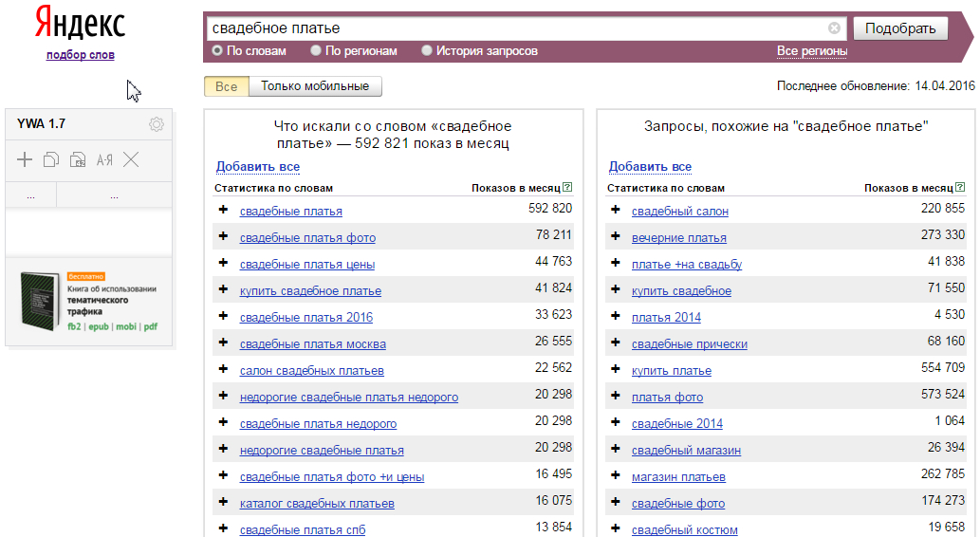The image size is (980, 537).
Task: Switch to 'Только мобильные' tab
Action: [315, 86]
